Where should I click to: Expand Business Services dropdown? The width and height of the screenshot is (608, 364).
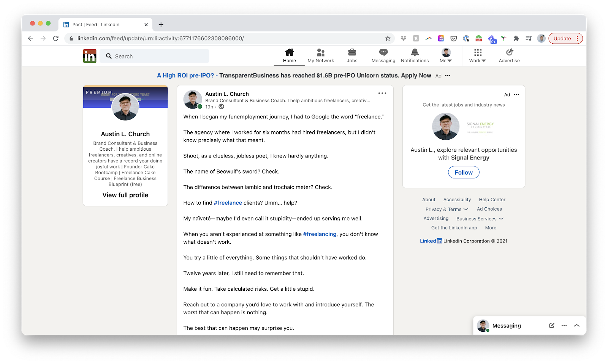coord(480,219)
